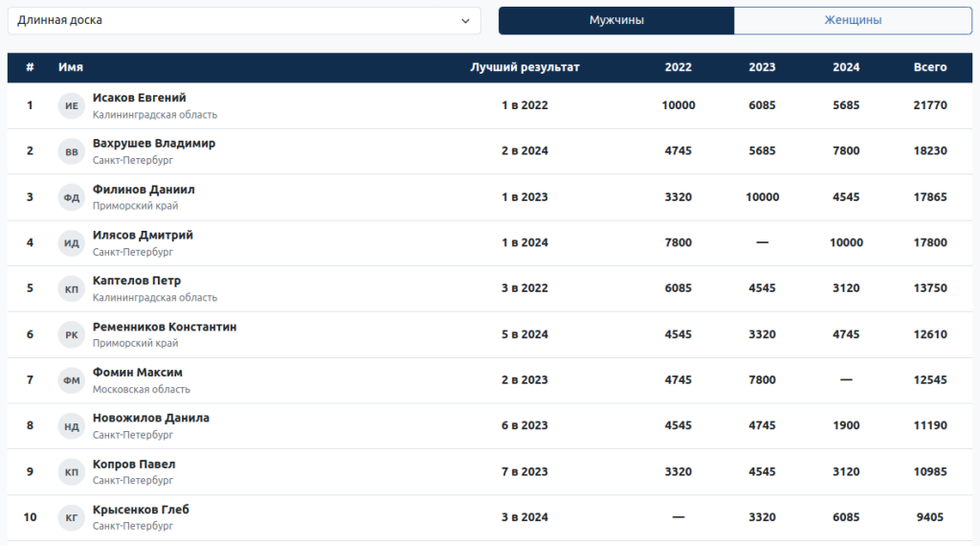Click the ФМ avatar of Фомин Максим

(72, 380)
